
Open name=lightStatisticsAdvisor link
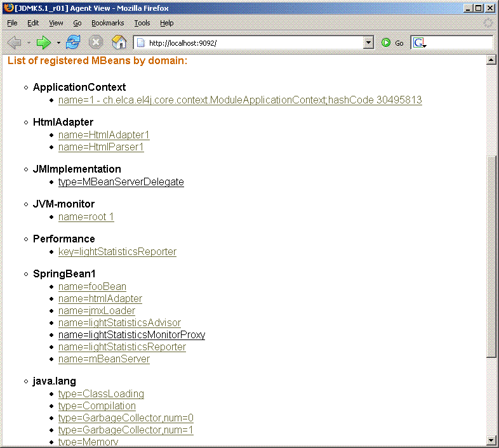[119, 323]
